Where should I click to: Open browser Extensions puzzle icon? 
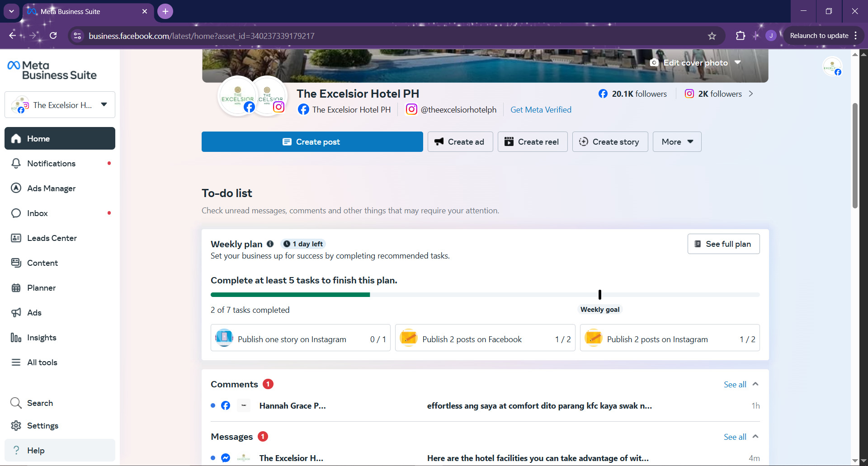pos(741,36)
